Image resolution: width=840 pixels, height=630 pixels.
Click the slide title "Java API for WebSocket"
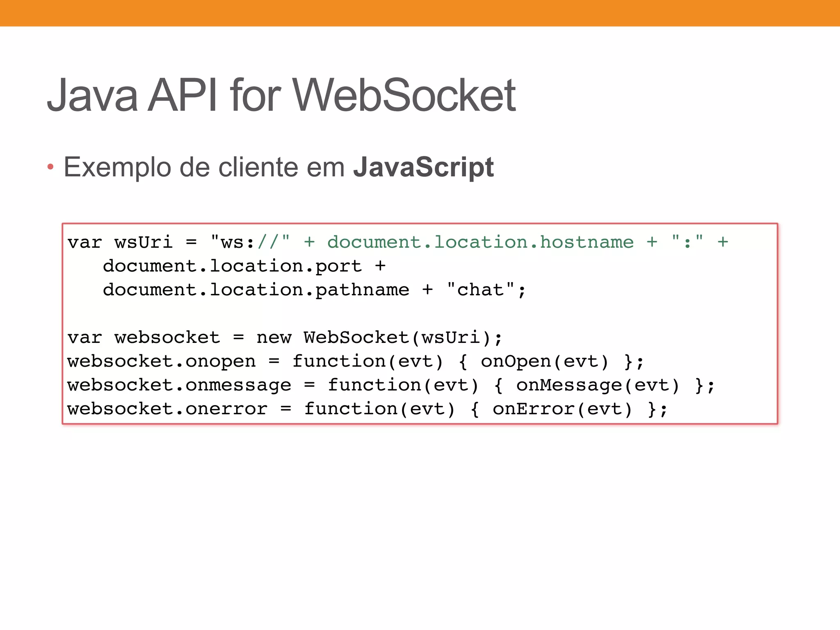pyautogui.click(x=281, y=95)
